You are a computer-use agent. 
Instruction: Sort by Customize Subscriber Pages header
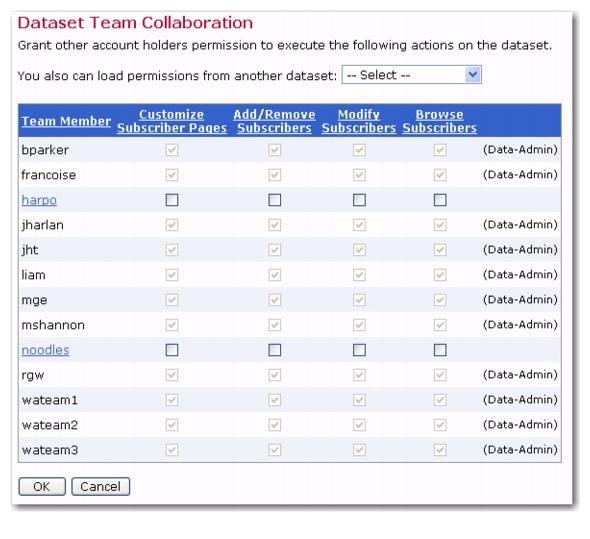point(172,121)
